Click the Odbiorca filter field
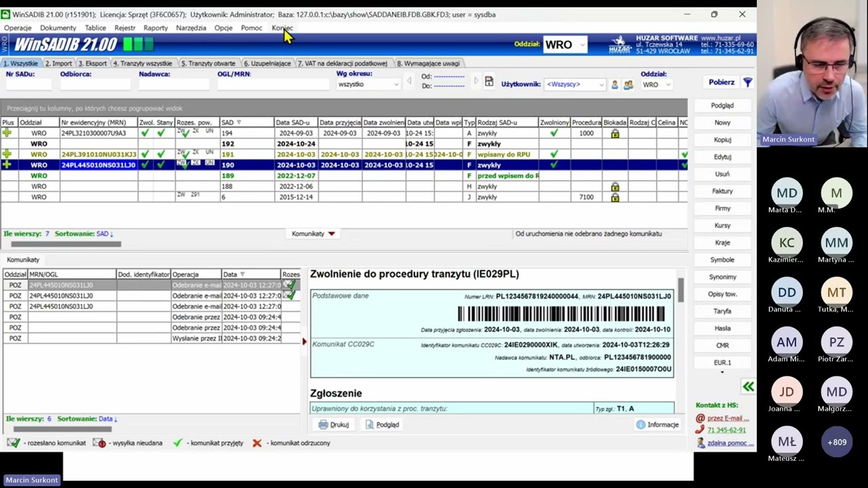 pyautogui.click(x=95, y=84)
